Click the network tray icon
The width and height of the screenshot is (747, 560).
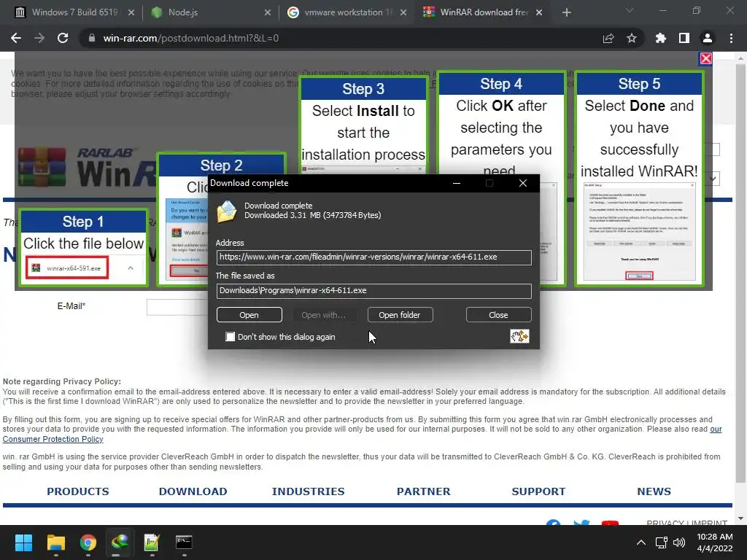(661, 542)
